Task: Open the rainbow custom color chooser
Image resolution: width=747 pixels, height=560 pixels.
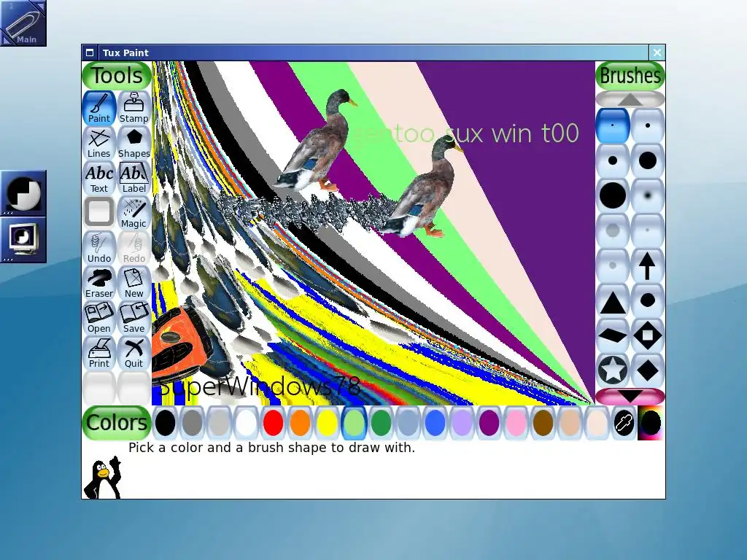Action: pos(651,422)
